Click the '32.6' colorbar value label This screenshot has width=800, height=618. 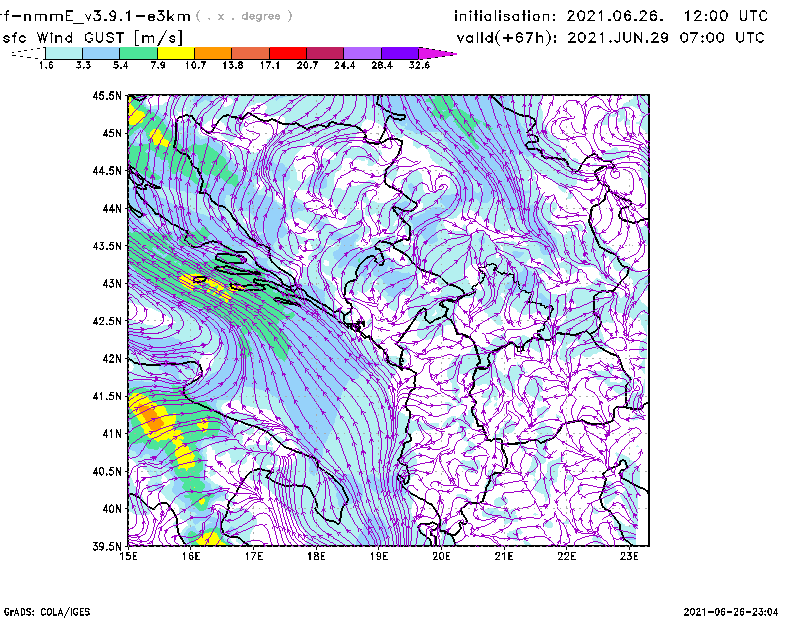pyautogui.click(x=419, y=65)
